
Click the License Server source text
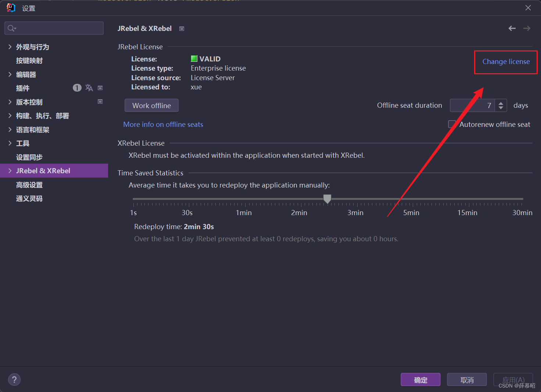(213, 78)
